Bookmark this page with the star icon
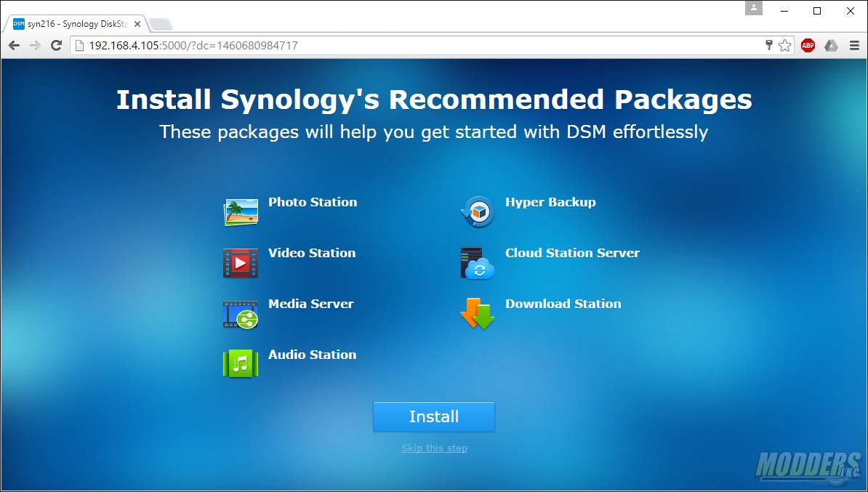868x492 pixels. (x=784, y=45)
